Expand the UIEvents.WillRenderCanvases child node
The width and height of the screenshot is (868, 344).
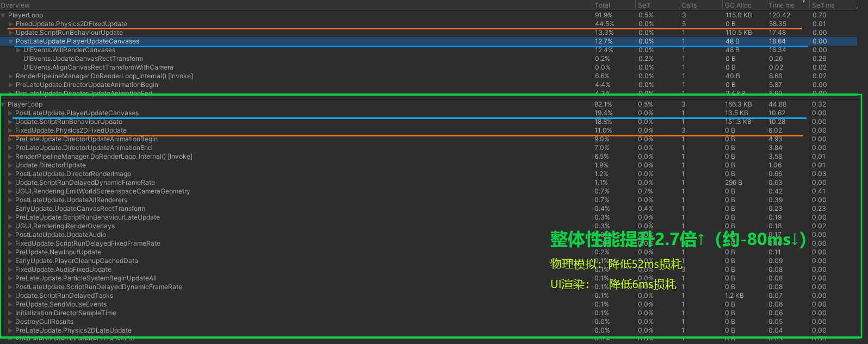click(18, 50)
